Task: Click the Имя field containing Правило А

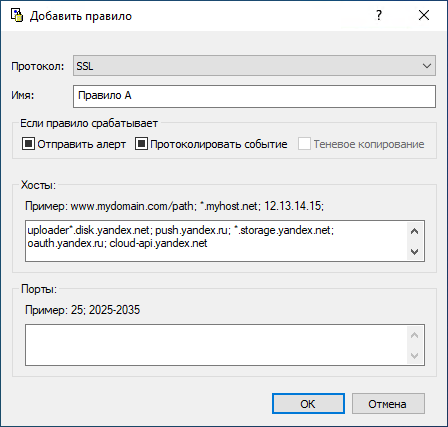Action: click(x=254, y=96)
